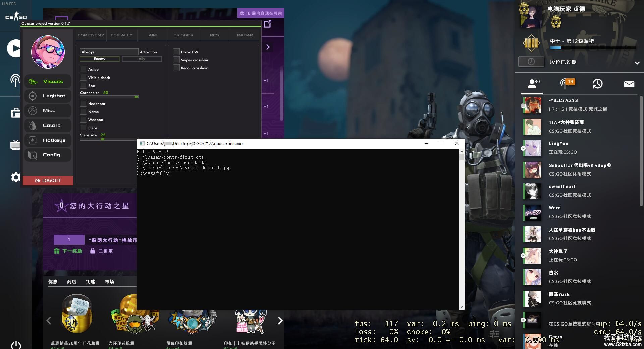Click the console window vertical scrollbar
The image size is (644, 349).
click(x=462, y=229)
